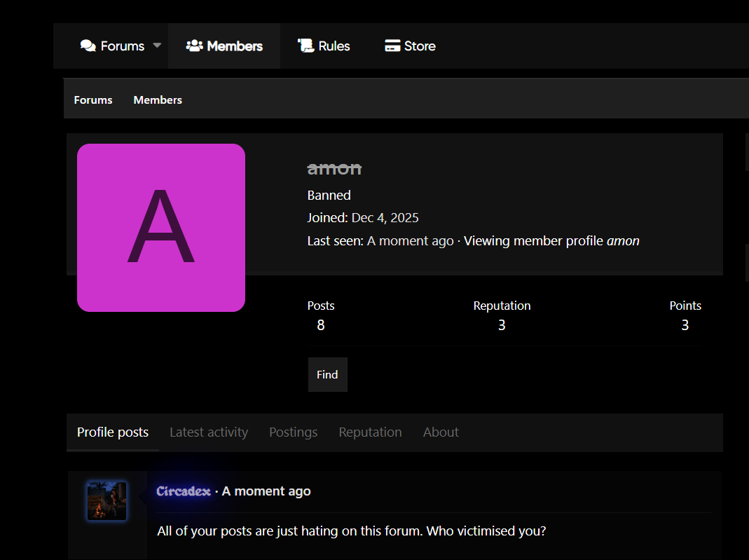This screenshot has height=560, width=749.
Task: Select the Postings tab
Action: (293, 432)
